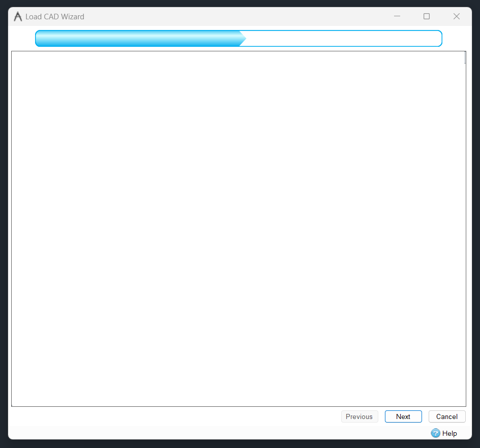Select the Next button's highlighted border
Viewport: 480px width, 448px height.
[x=403, y=410]
